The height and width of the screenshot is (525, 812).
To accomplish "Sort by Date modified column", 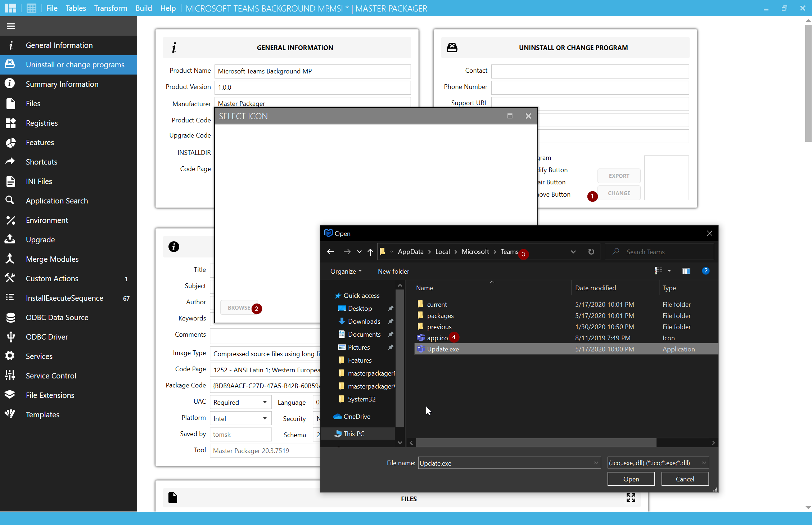I will (595, 288).
